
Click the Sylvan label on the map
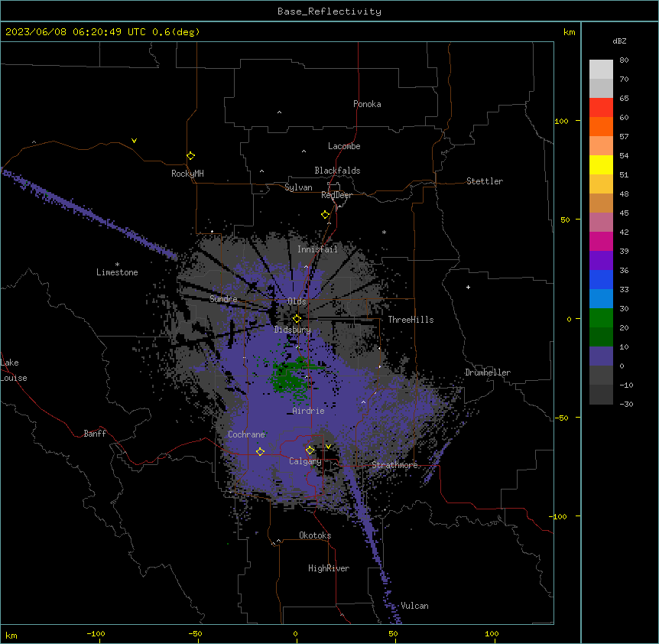(x=298, y=187)
